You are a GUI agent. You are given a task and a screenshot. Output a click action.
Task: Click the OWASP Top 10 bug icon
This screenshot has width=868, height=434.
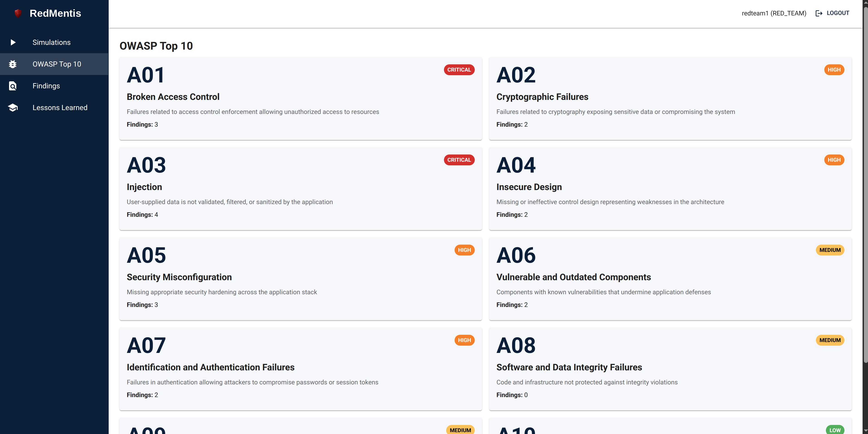pos(13,64)
